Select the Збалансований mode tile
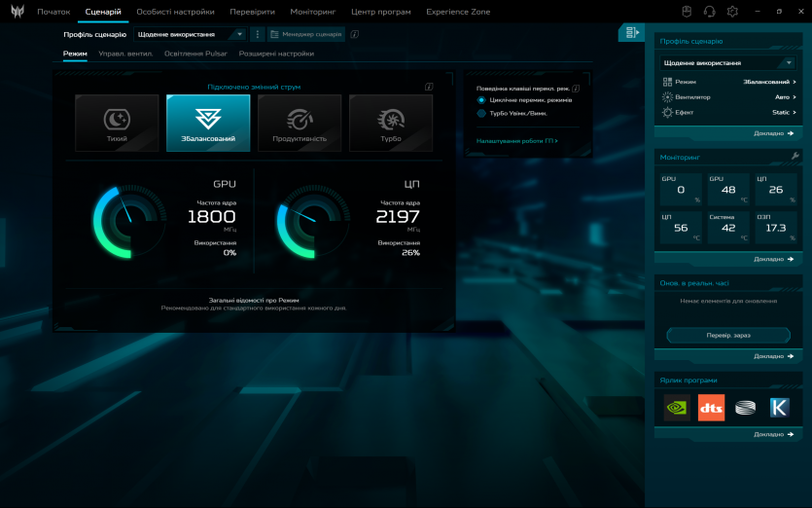The image size is (812, 508). click(208, 124)
